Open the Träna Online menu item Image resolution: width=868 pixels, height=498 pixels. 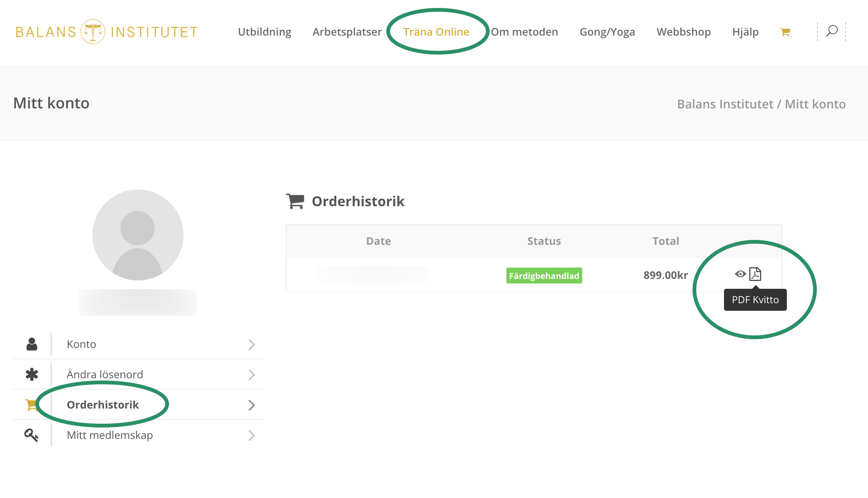436,32
